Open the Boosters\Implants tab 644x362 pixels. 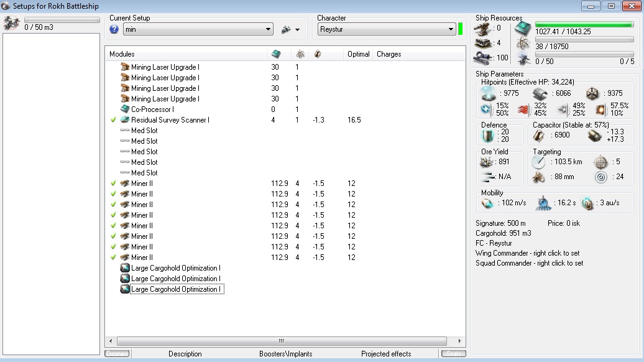[x=285, y=354]
